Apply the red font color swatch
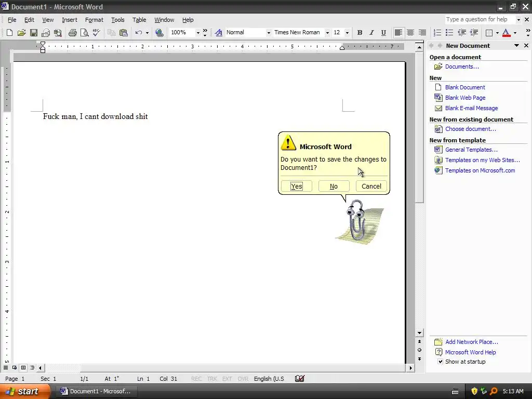The height and width of the screenshot is (399, 532). [506, 33]
